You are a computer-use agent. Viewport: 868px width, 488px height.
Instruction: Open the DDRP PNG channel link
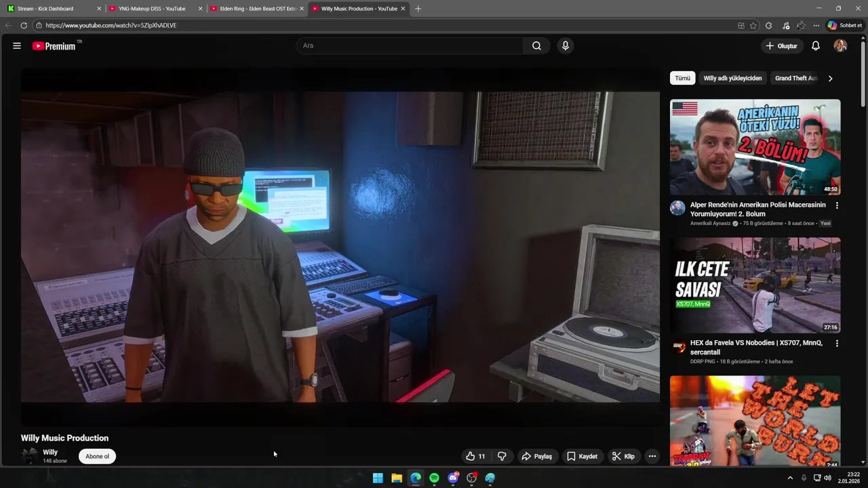(x=703, y=361)
